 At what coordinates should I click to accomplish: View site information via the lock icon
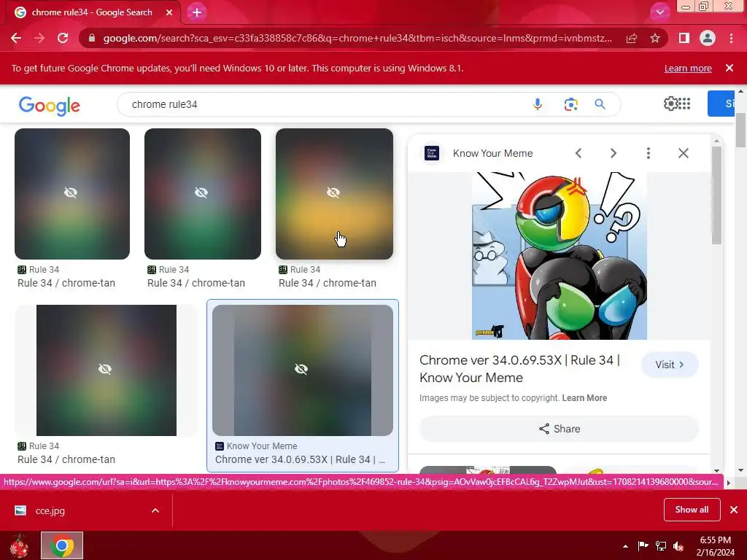click(x=92, y=38)
